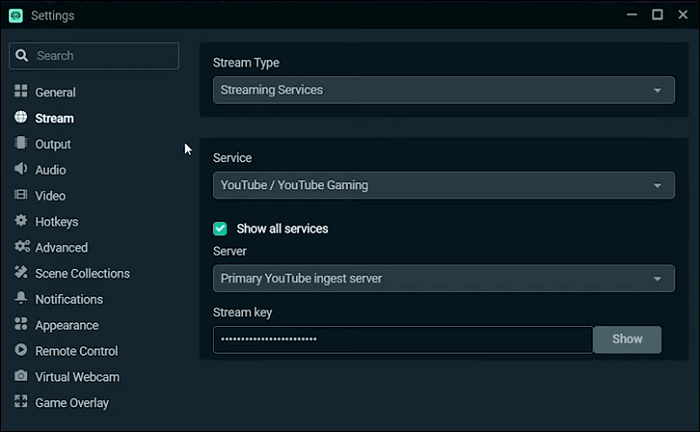Click the General grid icon in sidebar
The image size is (700, 432).
tap(21, 92)
